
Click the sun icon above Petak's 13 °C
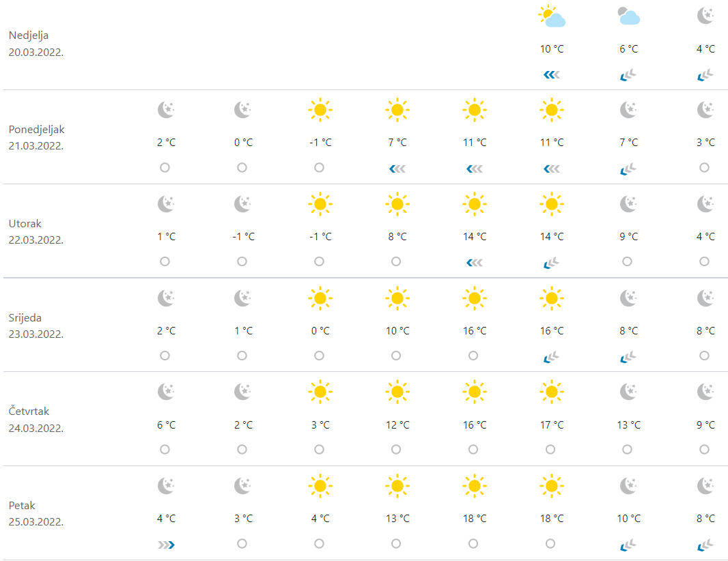[397, 486]
